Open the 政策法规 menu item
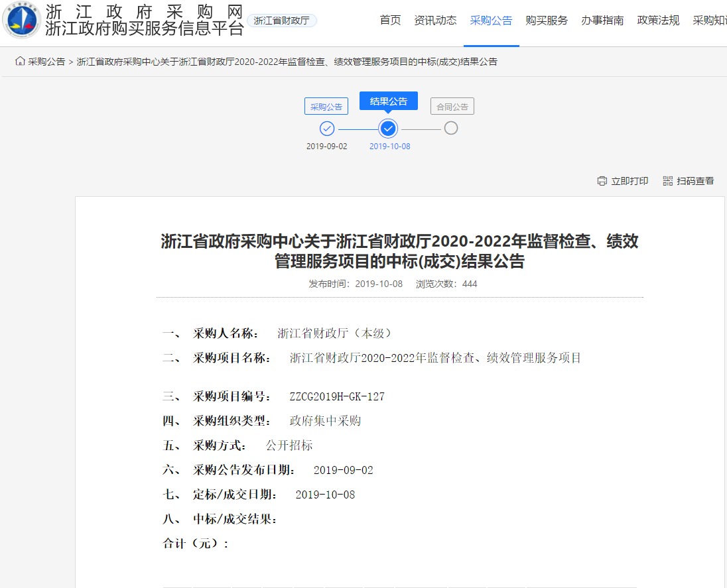727x588 pixels. (658, 21)
